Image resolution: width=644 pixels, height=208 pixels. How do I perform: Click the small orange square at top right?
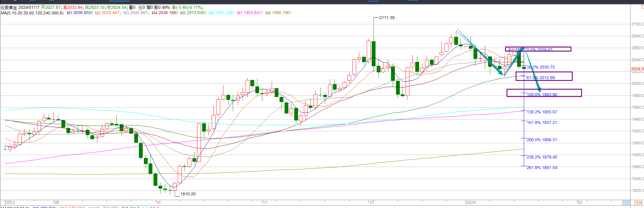642,7
